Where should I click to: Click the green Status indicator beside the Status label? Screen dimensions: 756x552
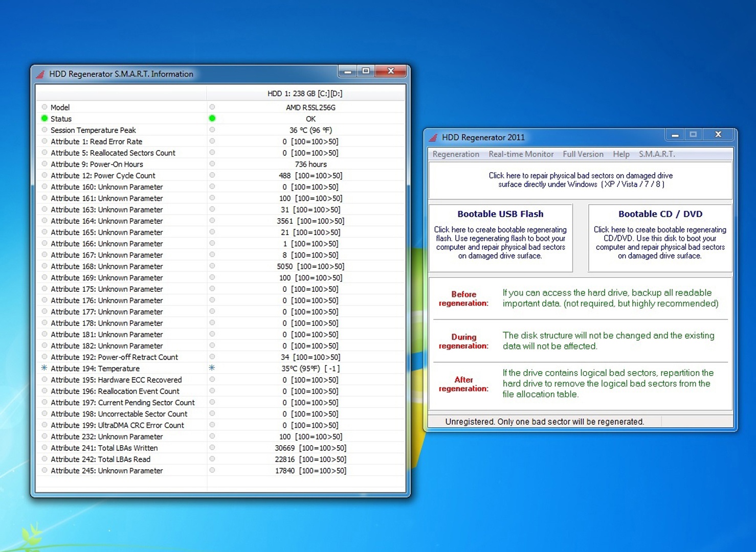pyautogui.click(x=45, y=118)
